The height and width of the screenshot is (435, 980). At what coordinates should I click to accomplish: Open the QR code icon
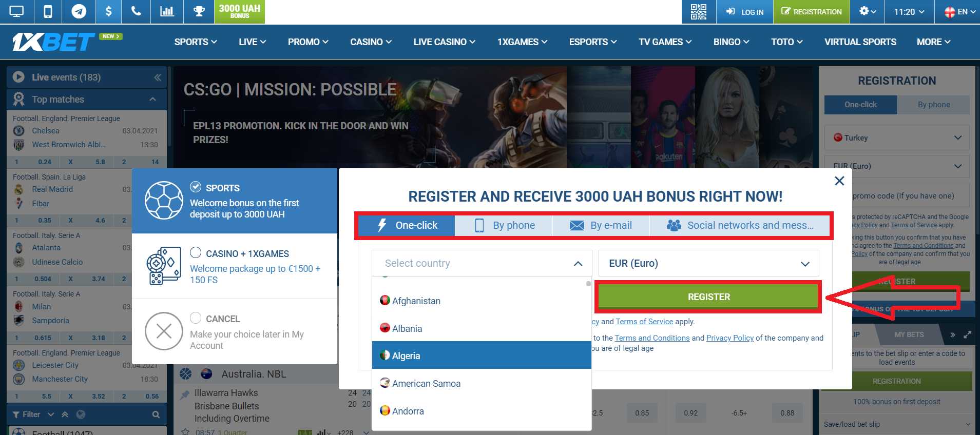pyautogui.click(x=698, y=11)
